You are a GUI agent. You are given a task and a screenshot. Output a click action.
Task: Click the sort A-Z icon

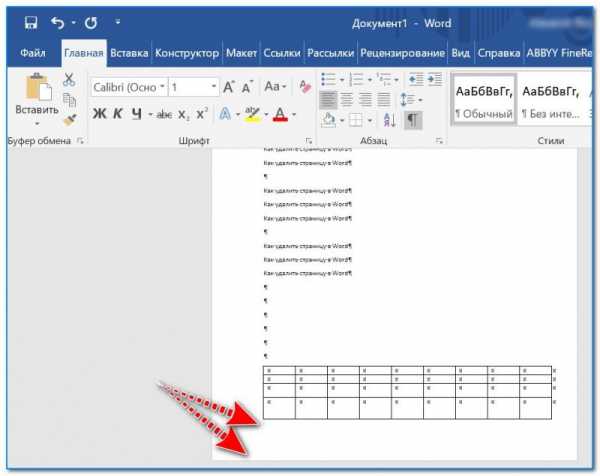pos(388,119)
